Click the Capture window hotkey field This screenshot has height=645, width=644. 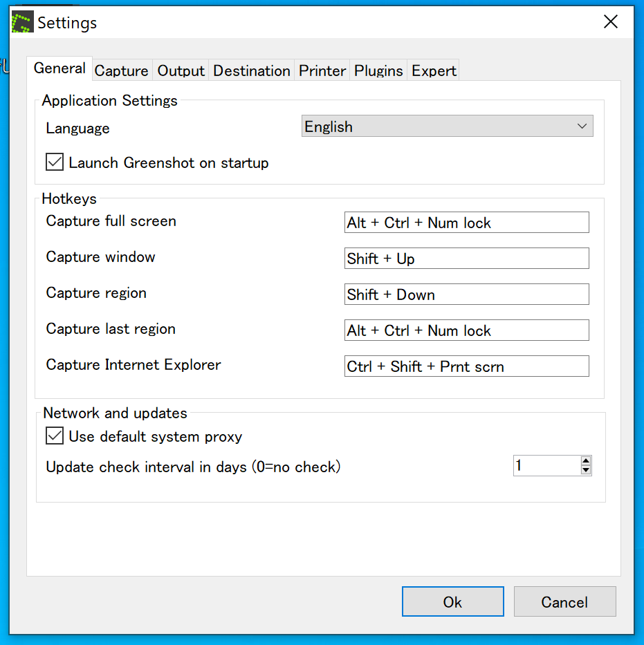click(466, 259)
